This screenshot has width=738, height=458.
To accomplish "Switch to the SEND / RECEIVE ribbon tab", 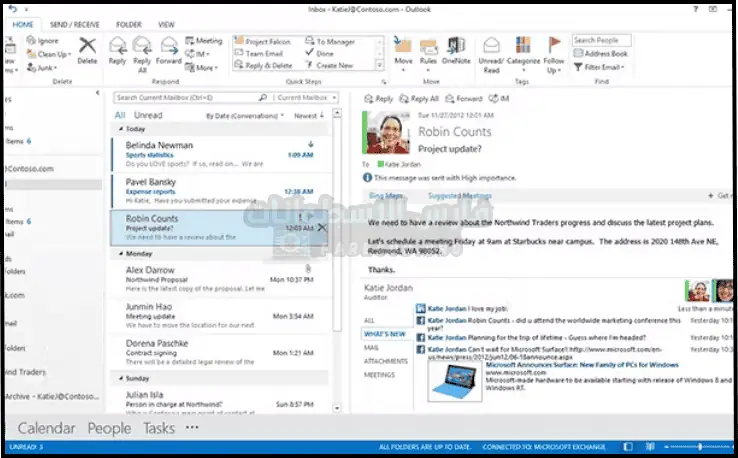I will [x=75, y=23].
